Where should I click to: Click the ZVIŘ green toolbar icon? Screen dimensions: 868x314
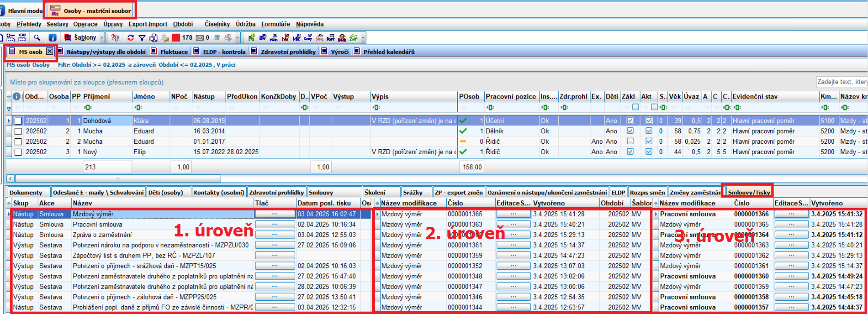[x=354, y=37]
